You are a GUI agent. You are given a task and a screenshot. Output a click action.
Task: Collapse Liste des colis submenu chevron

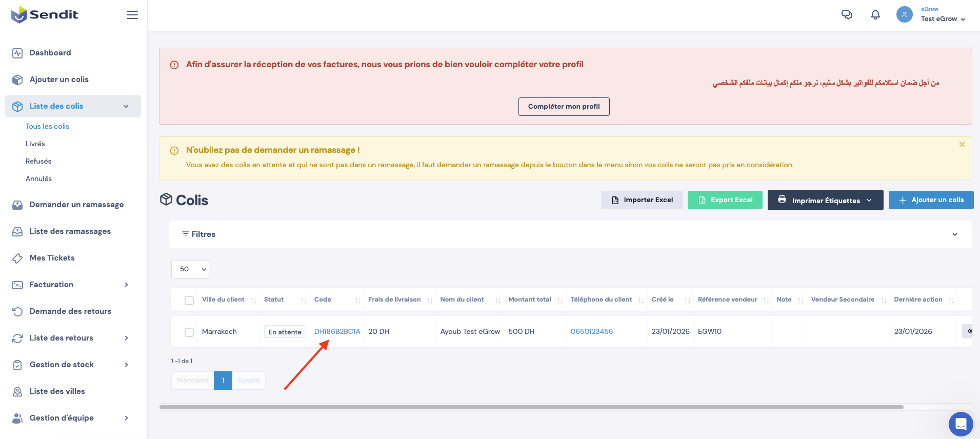pyautogui.click(x=126, y=106)
